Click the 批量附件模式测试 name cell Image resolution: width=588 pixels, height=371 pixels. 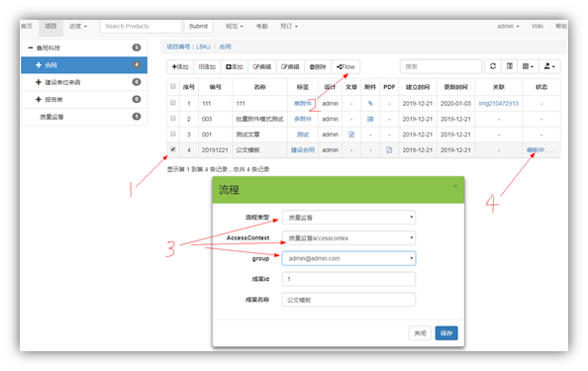[x=259, y=119]
